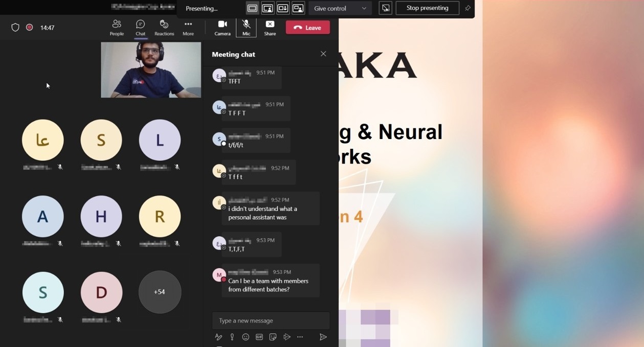Open the emoji picker
644x347 pixels.
[246, 337]
